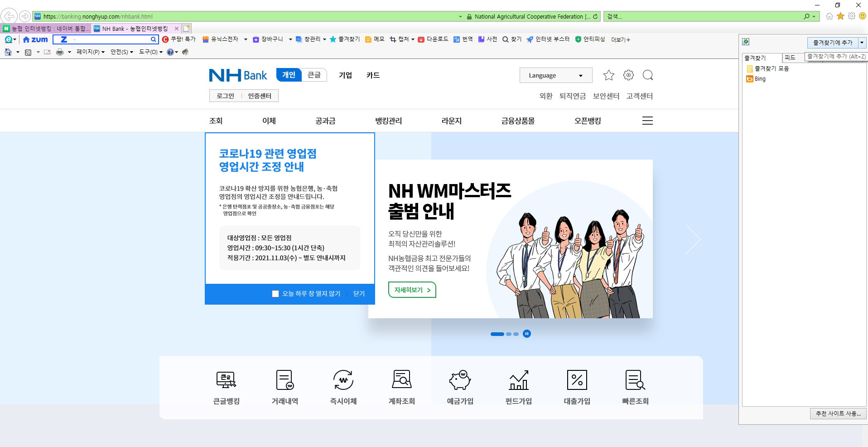Click 예금가입 piggy bank icon
The image size is (868, 447).
point(460,380)
